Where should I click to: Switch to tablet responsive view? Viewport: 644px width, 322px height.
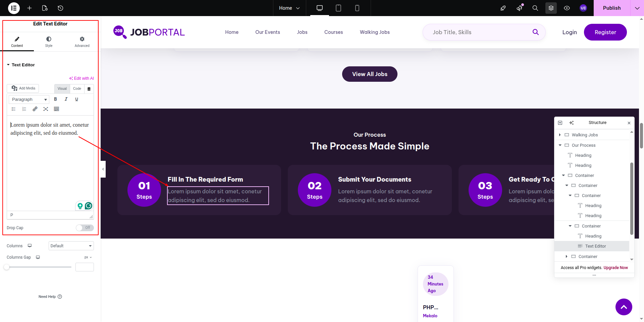pyautogui.click(x=338, y=8)
